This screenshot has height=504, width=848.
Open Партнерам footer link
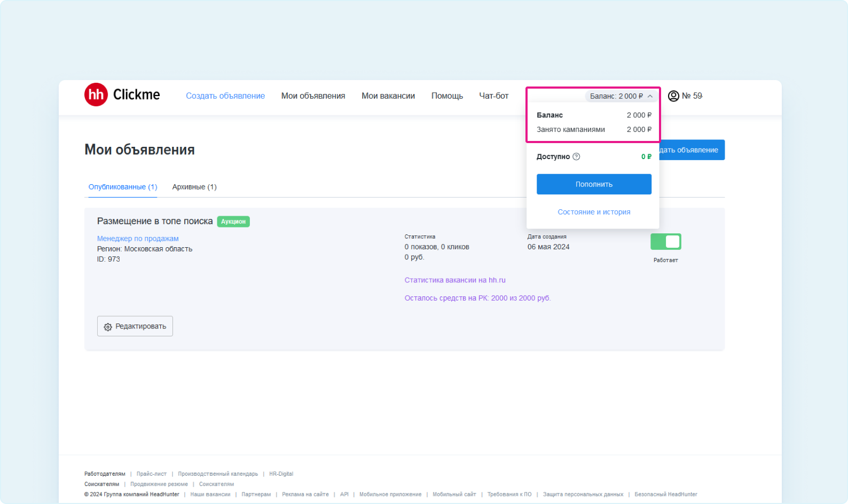(x=256, y=494)
